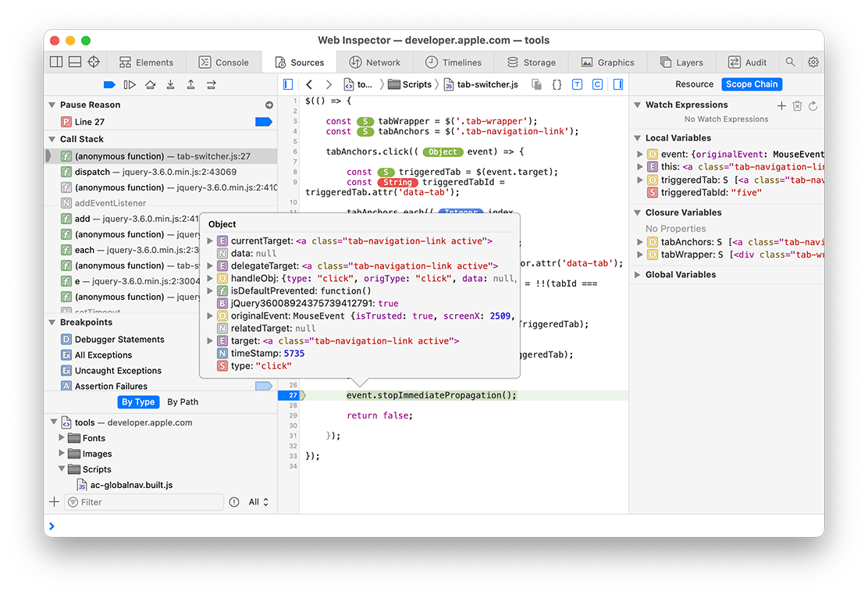Viewport: 868px width, 595px height.
Task: Go back in source history
Action: tap(309, 84)
